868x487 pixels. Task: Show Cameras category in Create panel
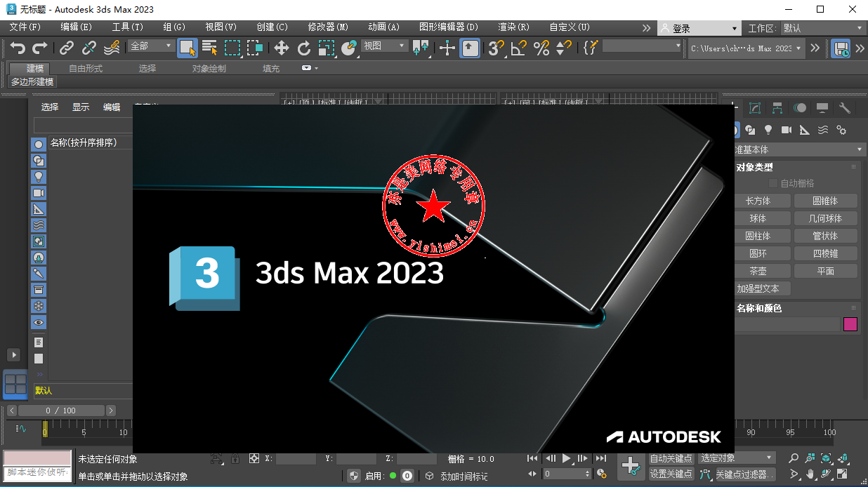click(787, 130)
